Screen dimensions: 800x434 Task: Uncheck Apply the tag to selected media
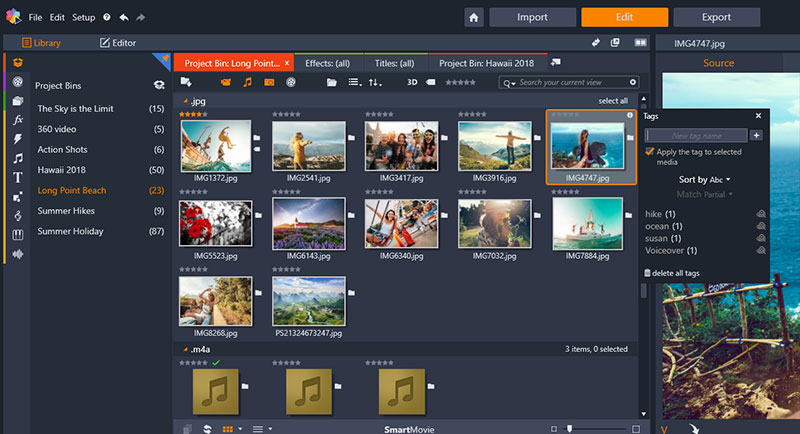(650, 152)
